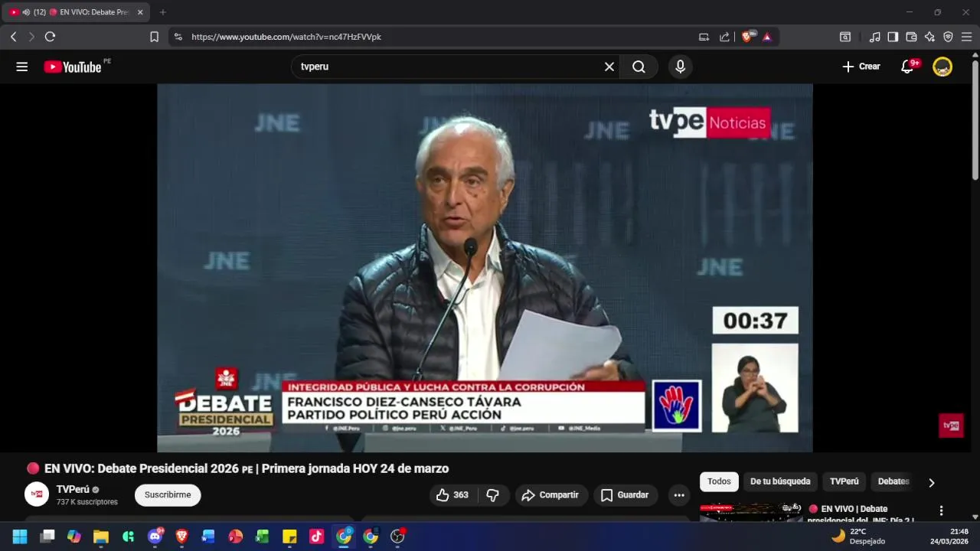
Task: Open Leo AI sparkle icon
Action: (929, 37)
